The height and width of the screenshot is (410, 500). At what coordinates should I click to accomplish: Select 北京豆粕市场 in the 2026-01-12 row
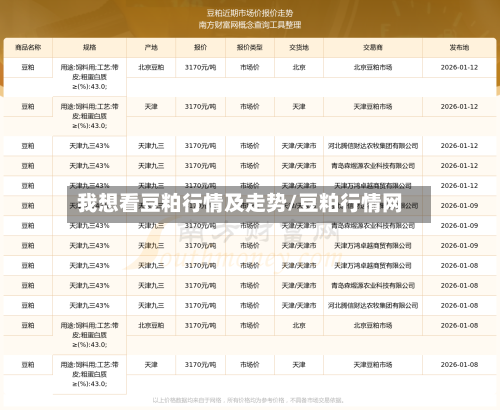(373, 67)
